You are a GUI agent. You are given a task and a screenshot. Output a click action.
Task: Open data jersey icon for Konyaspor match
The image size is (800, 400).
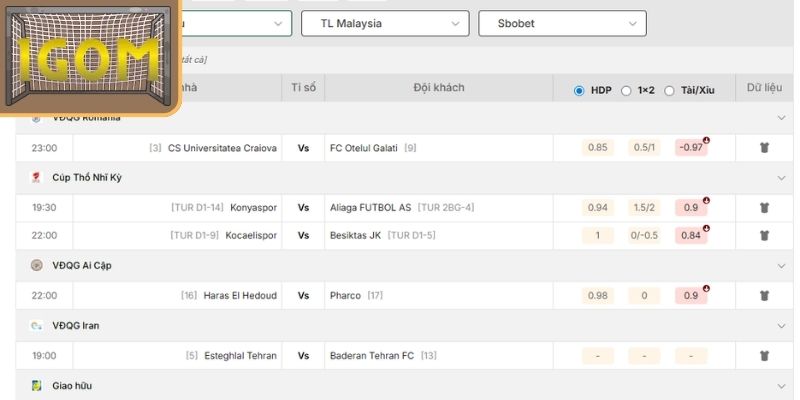[764, 208]
